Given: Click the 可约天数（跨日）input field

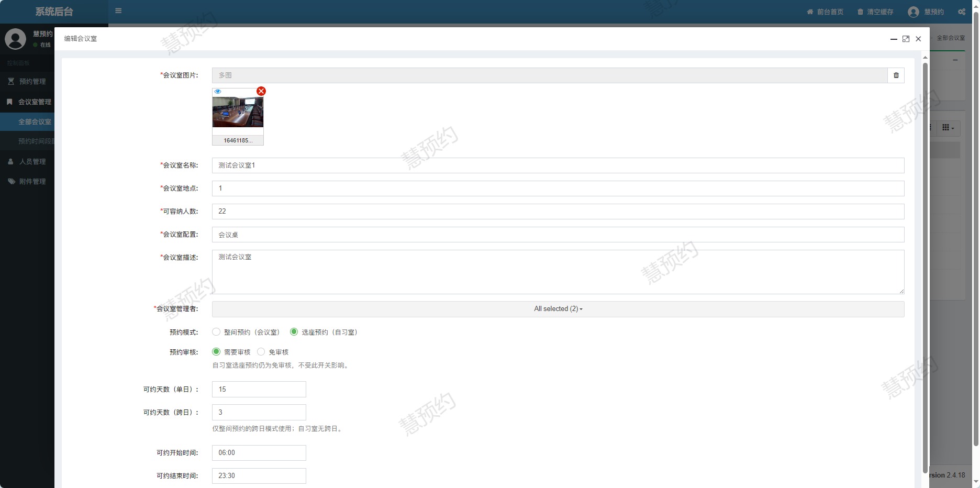Looking at the screenshot, I should [259, 413].
